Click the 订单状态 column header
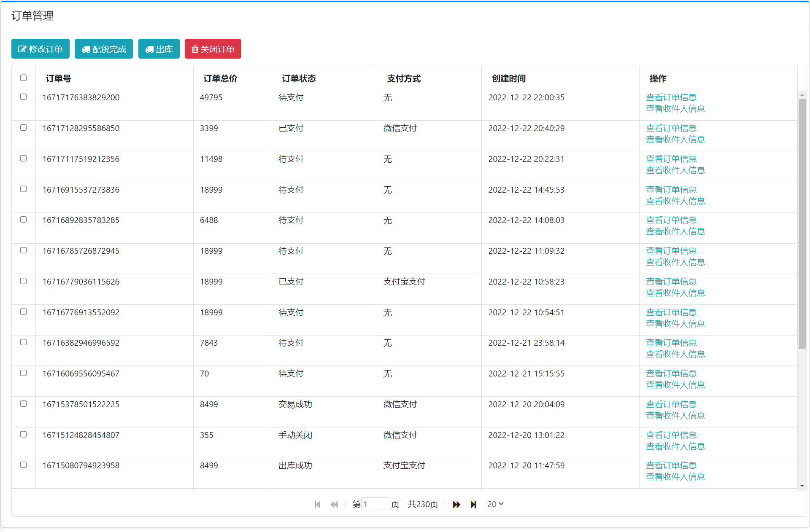 [x=299, y=78]
